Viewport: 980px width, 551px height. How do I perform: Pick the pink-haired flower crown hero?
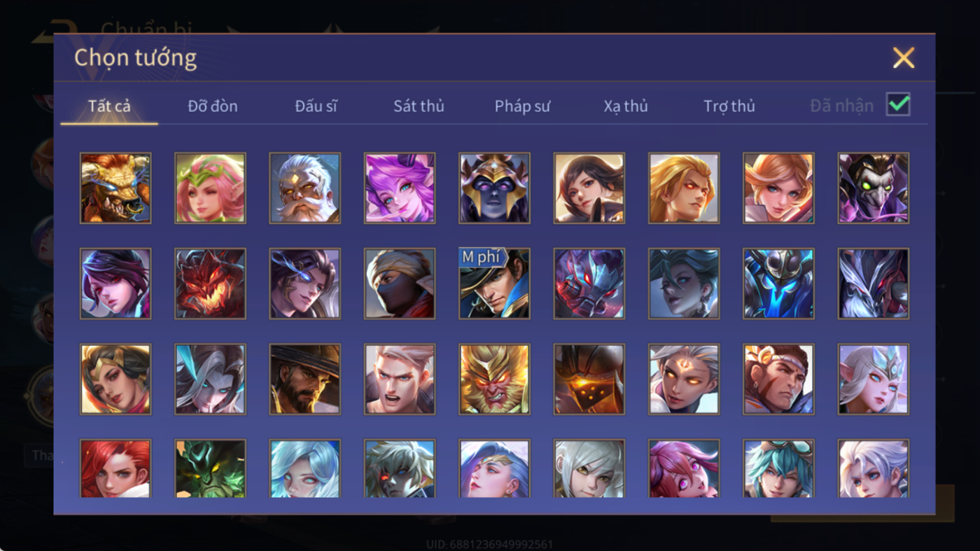coord(210,188)
